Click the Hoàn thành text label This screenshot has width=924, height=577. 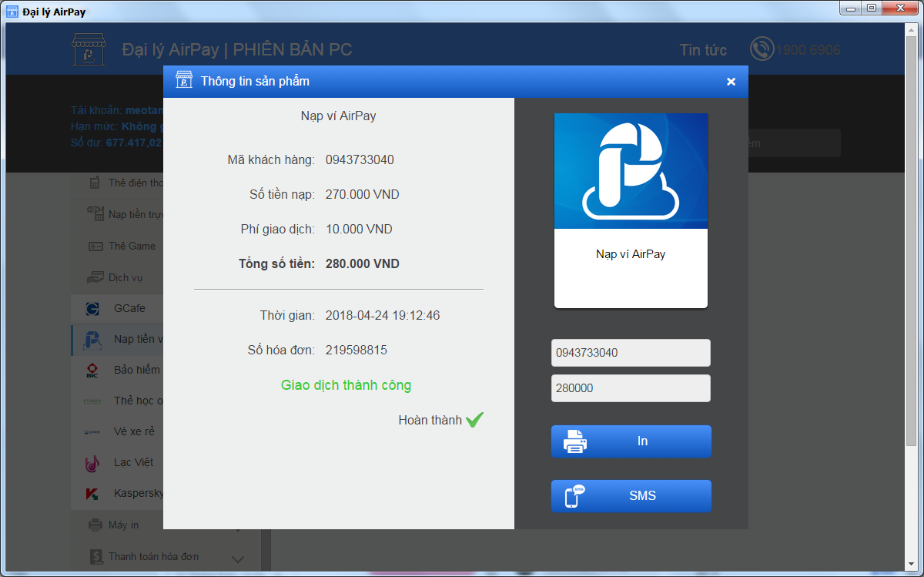[430, 421]
